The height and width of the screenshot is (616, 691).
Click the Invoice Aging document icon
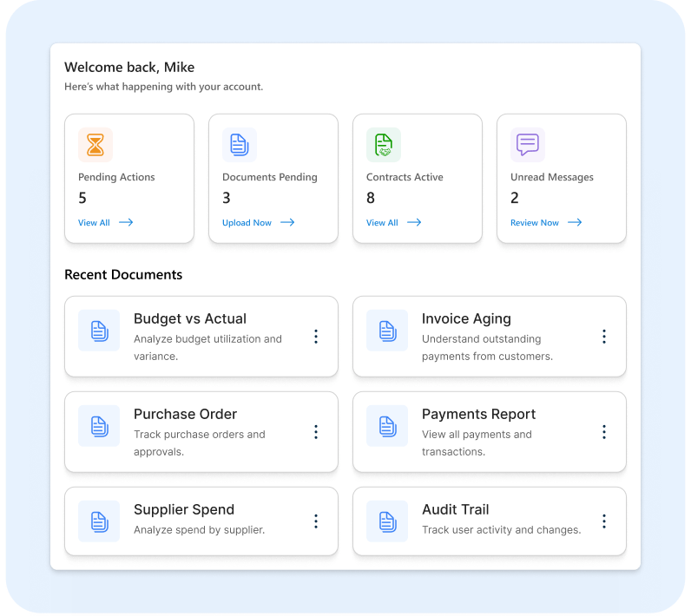tap(387, 331)
